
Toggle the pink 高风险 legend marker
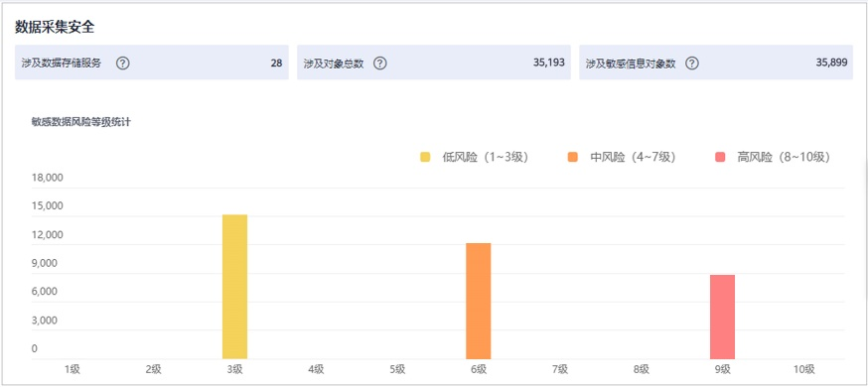pos(720,157)
